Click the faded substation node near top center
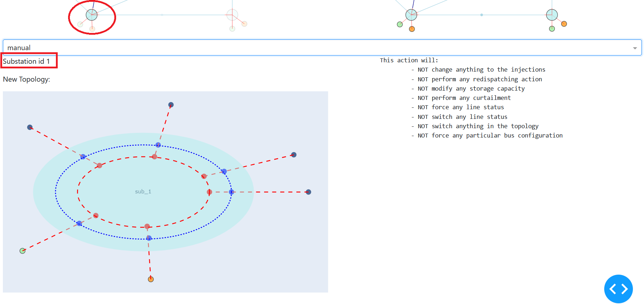The width and height of the screenshot is (644, 304). [x=232, y=15]
